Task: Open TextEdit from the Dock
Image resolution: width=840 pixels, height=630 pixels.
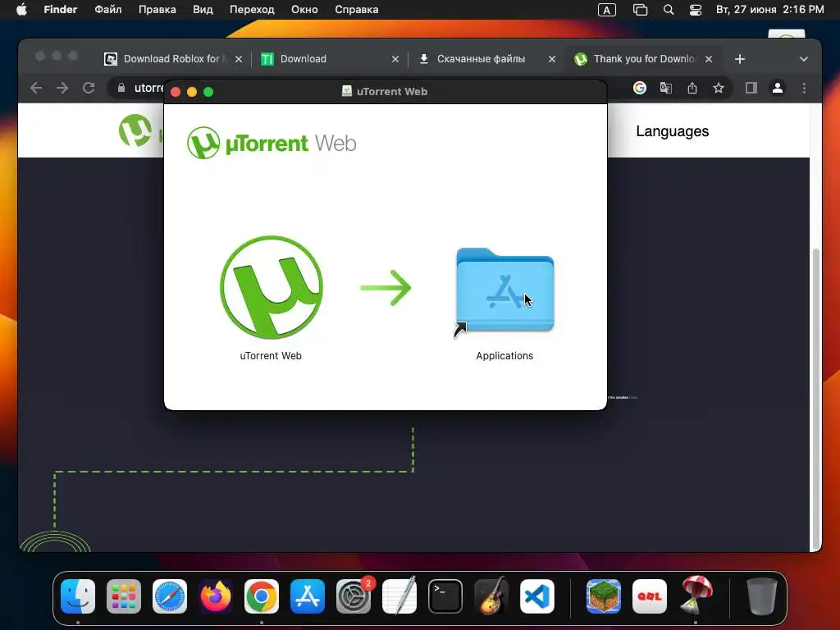Action: 399,596
